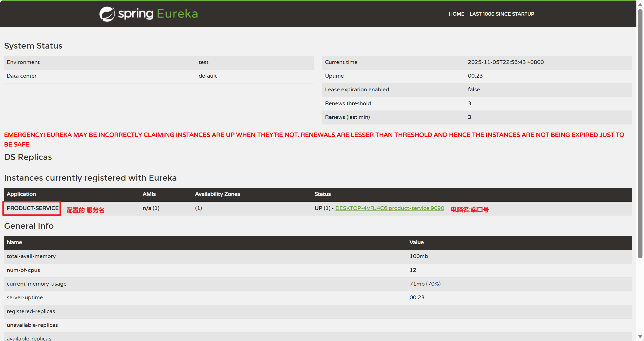Click the scrollbar up arrow
The image size is (644, 341).
pyautogui.click(x=640, y=5)
